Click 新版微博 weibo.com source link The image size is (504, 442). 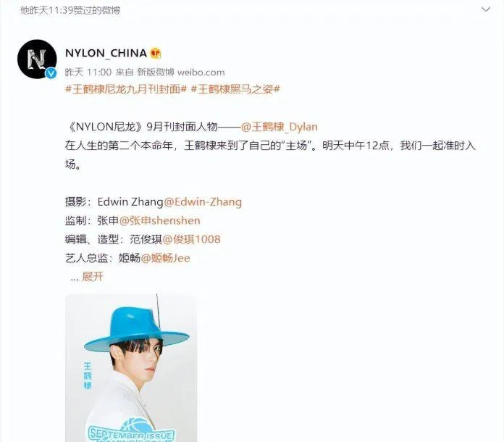click(180, 72)
